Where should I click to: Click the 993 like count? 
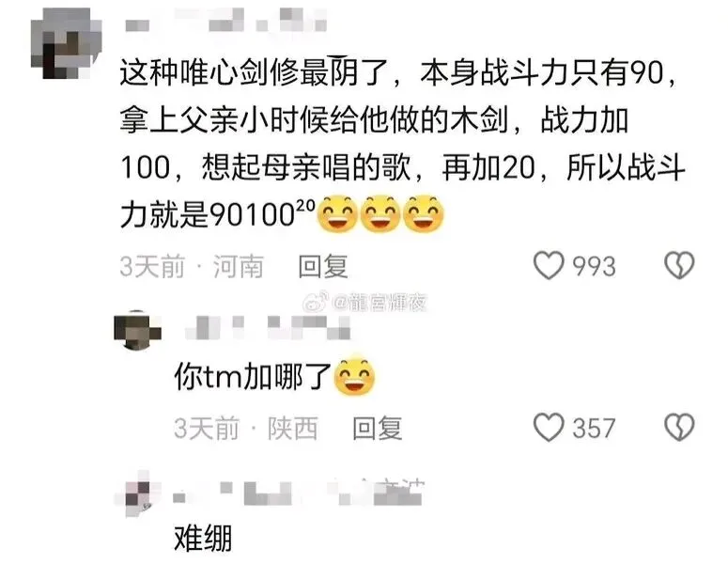coord(594,266)
